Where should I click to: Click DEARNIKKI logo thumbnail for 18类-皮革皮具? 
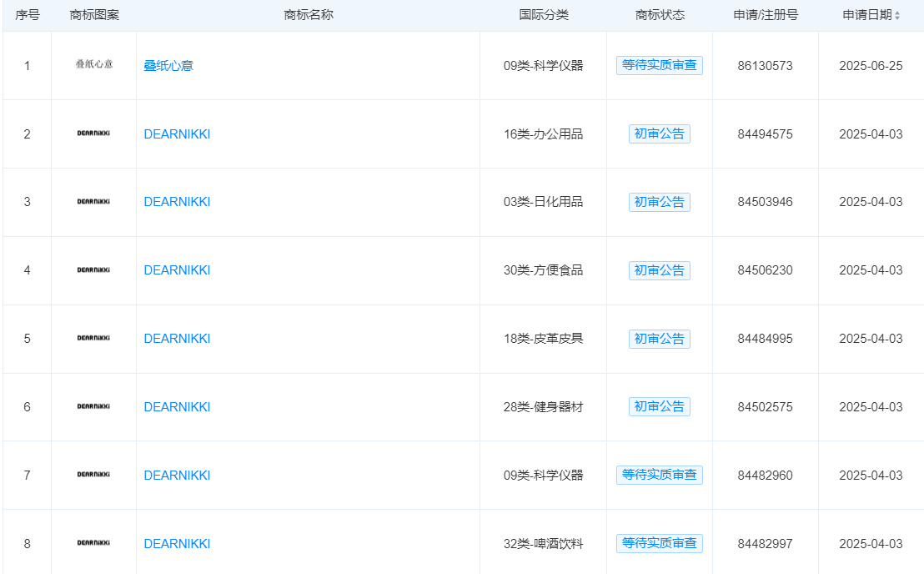coord(93,338)
